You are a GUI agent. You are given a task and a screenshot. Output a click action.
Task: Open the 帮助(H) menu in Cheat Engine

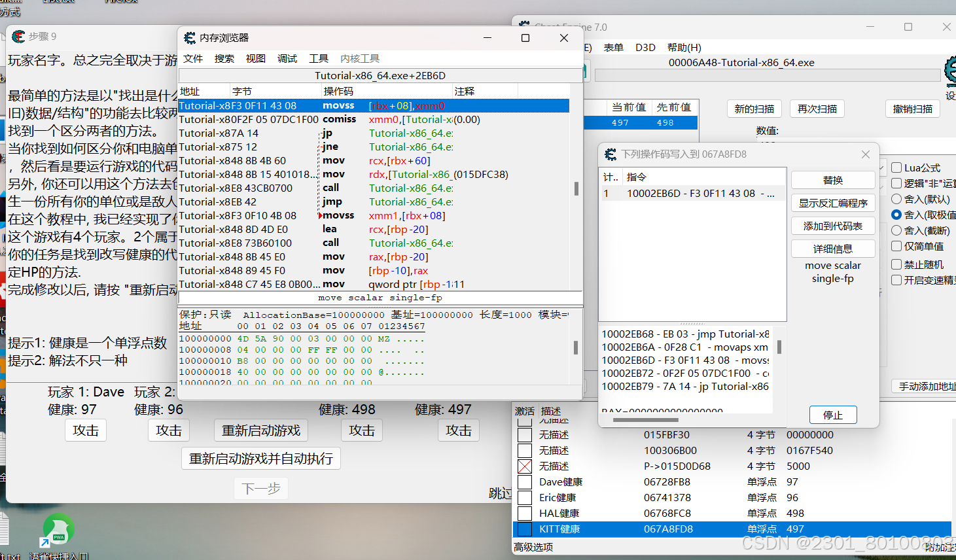click(x=684, y=47)
